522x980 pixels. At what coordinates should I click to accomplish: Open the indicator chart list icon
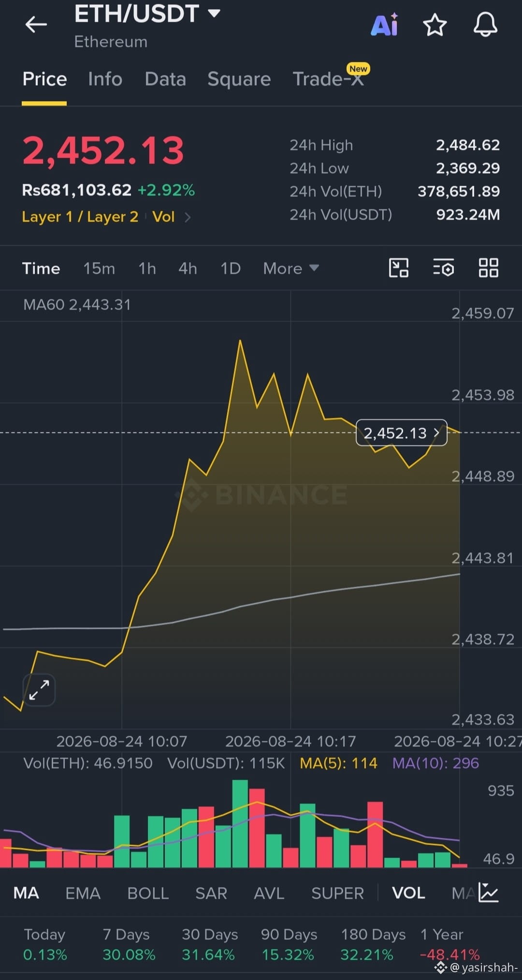point(488,892)
